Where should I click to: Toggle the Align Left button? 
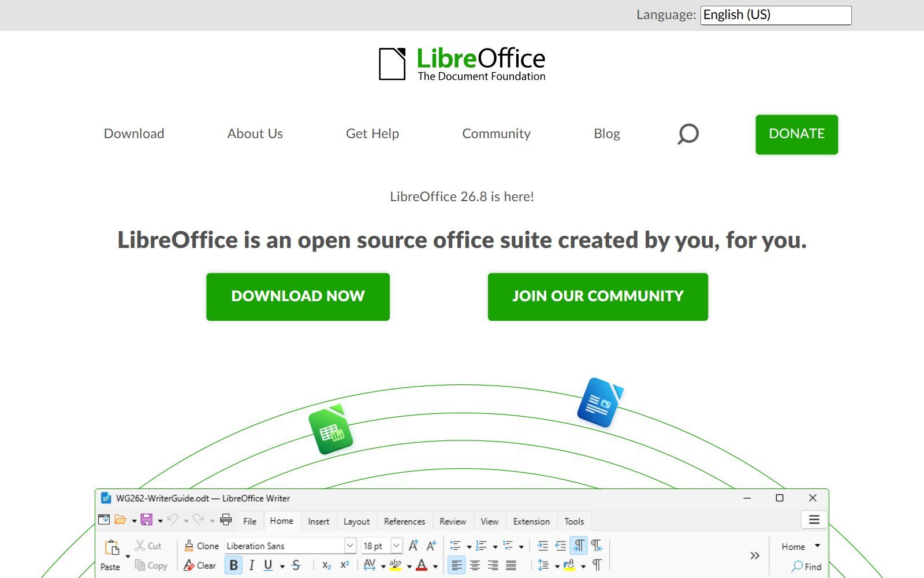pos(456,565)
